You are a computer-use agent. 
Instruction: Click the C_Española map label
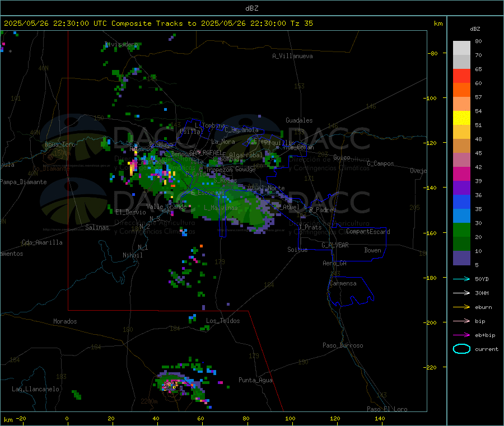241,130
